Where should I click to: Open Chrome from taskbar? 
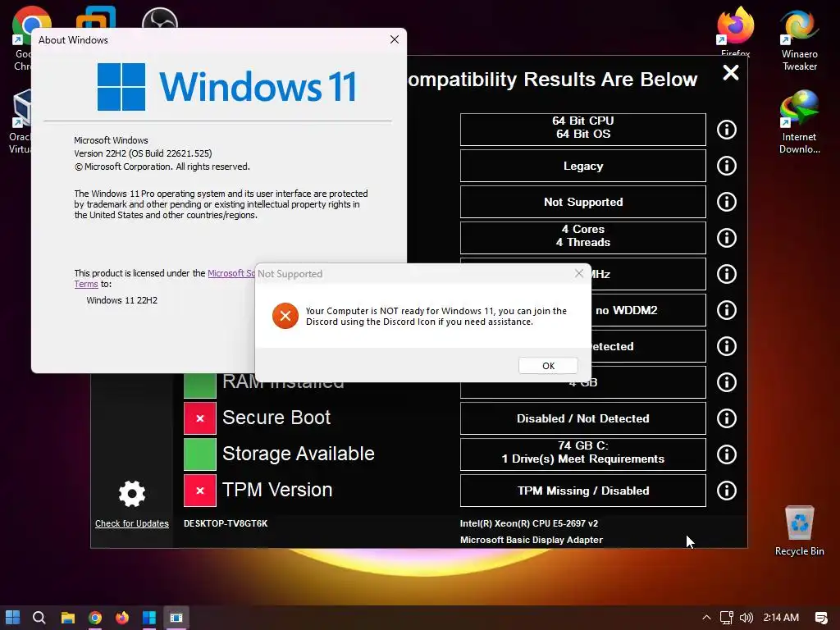[x=95, y=618]
